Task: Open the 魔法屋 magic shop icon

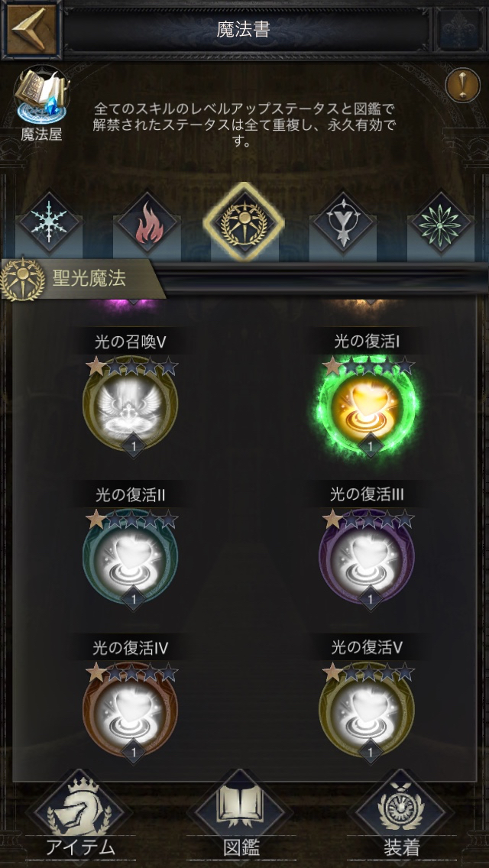Action: 41,103
